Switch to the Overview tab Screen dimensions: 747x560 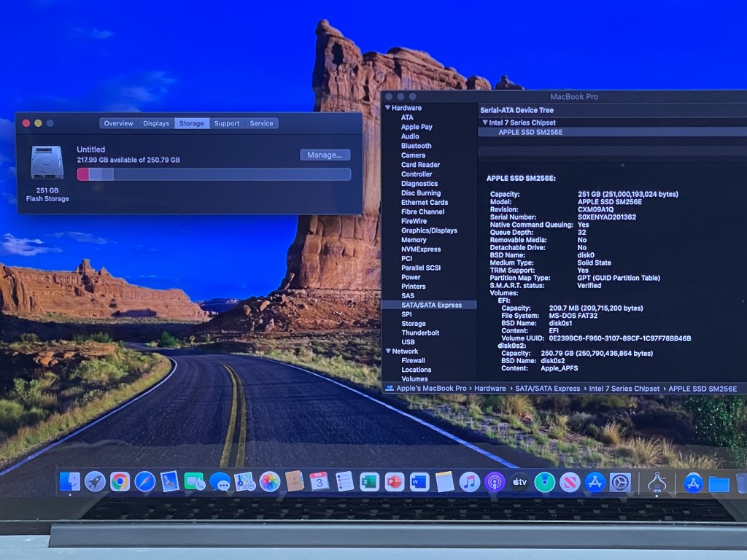[x=119, y=123]
